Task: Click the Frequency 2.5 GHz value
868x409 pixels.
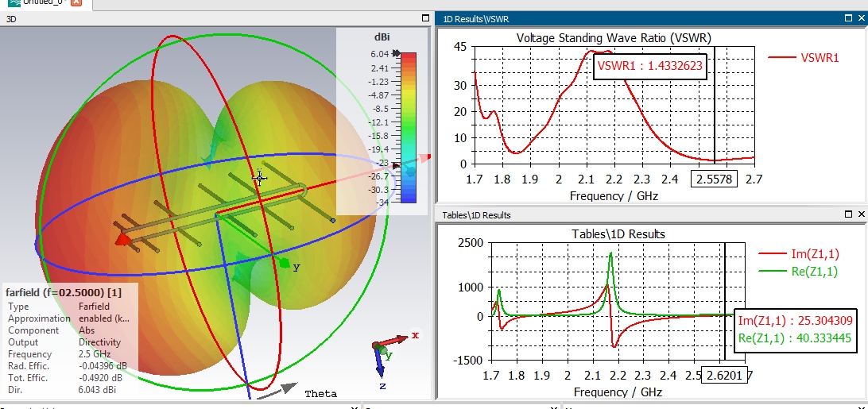Action: pyautogui.click(x=95, y=354)
